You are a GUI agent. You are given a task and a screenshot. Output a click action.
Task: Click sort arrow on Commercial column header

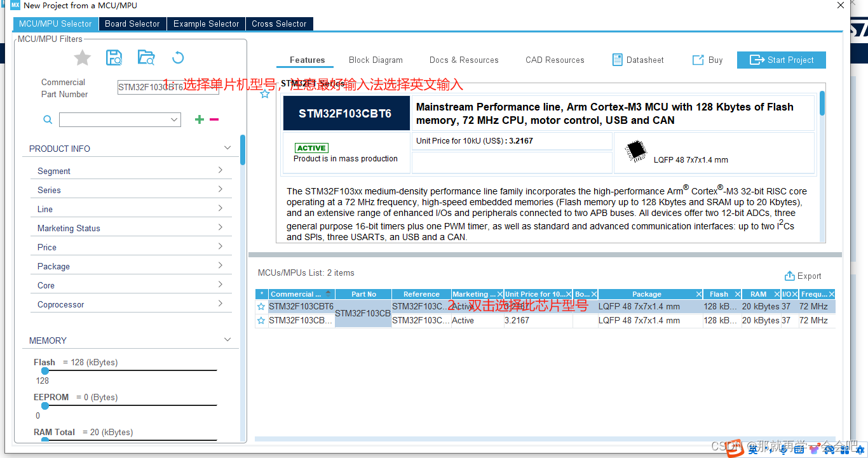click(x=328, y=293)
